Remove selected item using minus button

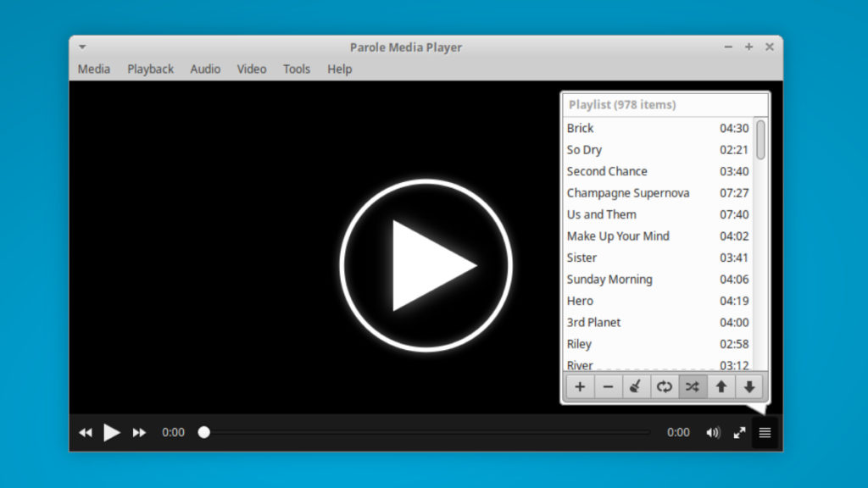click(608, 387)
